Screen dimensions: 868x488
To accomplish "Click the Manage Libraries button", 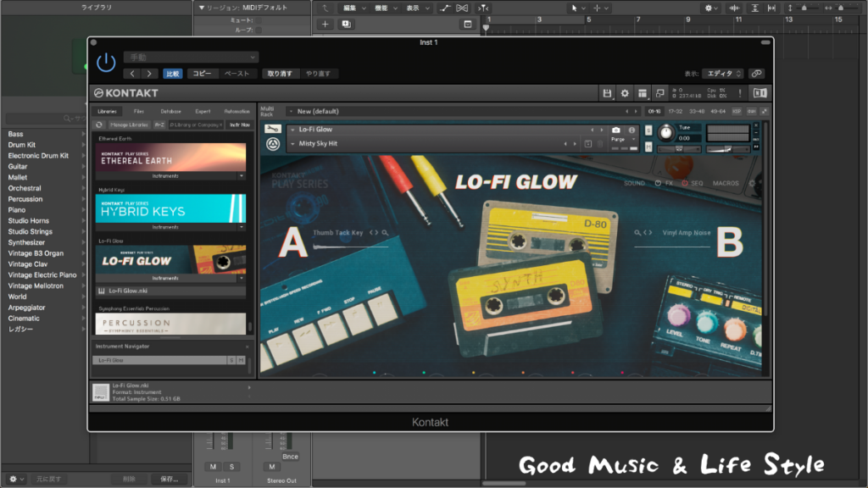I will pos(129,125).
